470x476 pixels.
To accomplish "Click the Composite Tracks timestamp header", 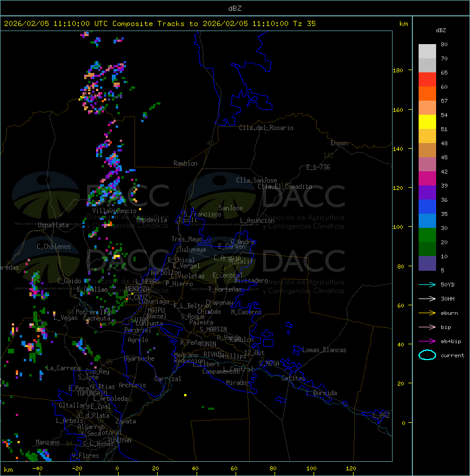I will click(160, 24).
